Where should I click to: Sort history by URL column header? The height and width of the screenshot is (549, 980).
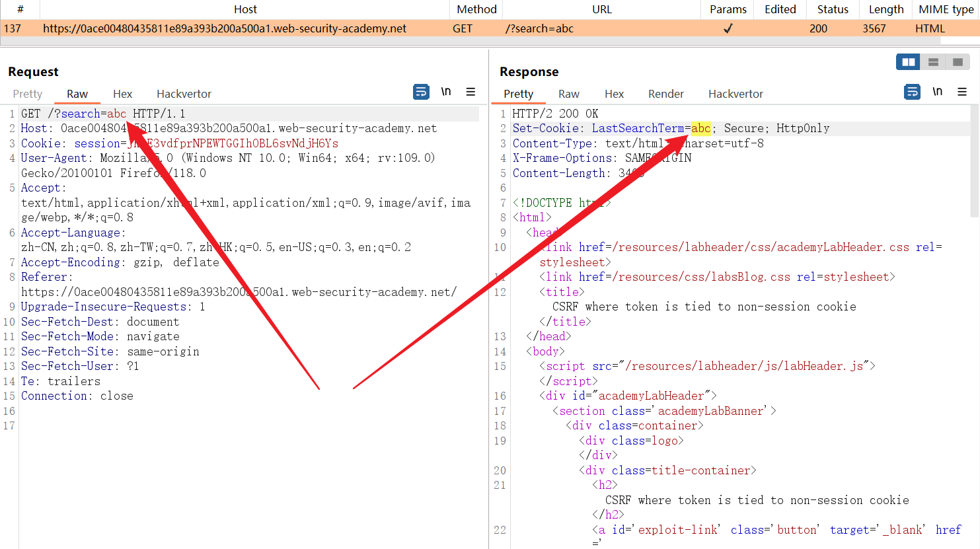coord(601,9)
